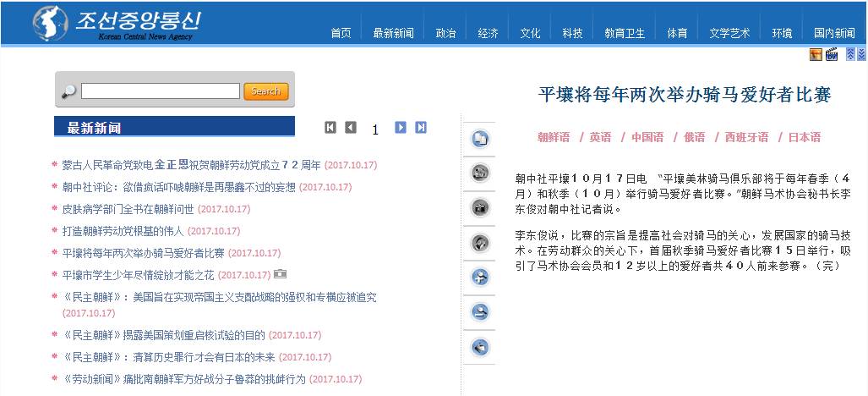Click the magnifier icon beside the search box
Image resolution: width=868 pixels, height=396 pixels.
click(x=68, y=91)
